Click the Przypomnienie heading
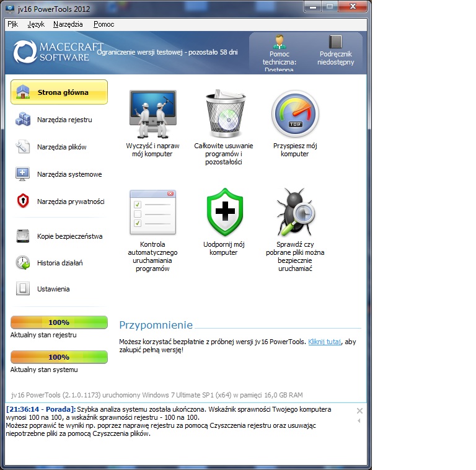 click(x=156, y=325)
